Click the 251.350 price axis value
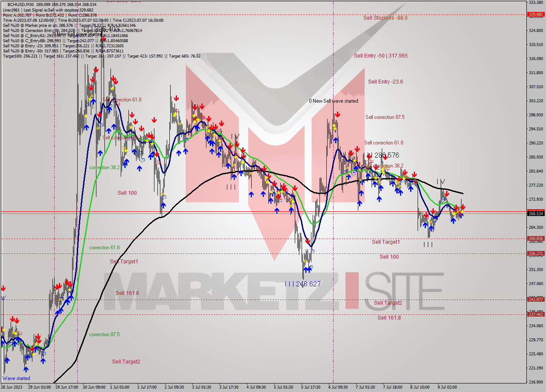The image size is (546, 392). tap(536, 270)
